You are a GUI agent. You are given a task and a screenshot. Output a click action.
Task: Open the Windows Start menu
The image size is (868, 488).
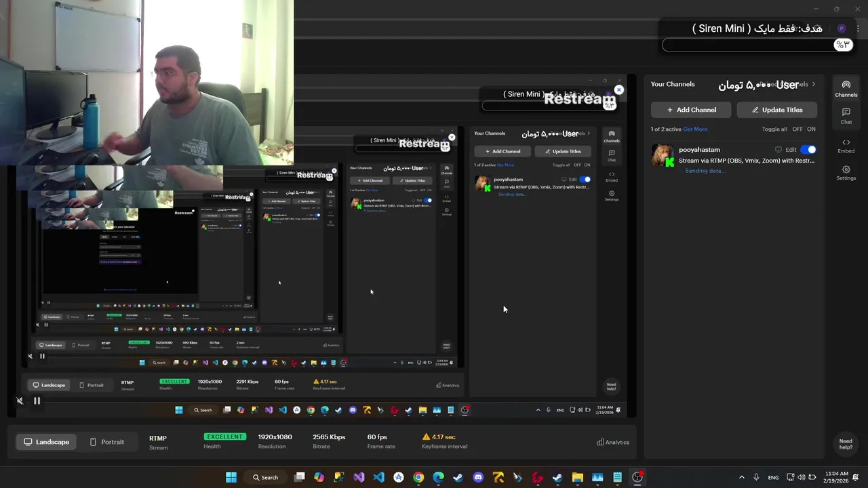coord(231,477)
